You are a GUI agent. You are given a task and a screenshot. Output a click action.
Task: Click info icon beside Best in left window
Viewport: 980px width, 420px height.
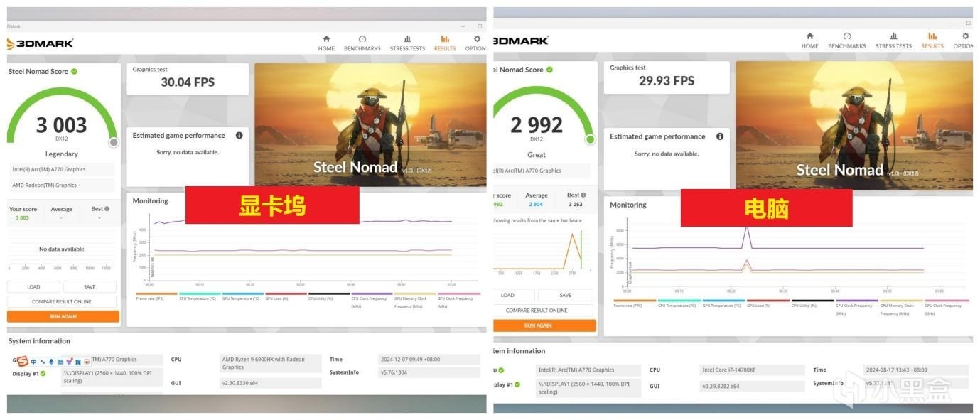point(107,209)
